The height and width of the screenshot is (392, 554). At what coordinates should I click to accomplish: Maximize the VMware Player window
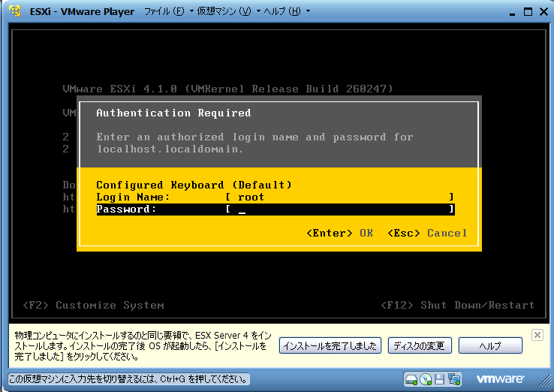(x=528, y=12)
